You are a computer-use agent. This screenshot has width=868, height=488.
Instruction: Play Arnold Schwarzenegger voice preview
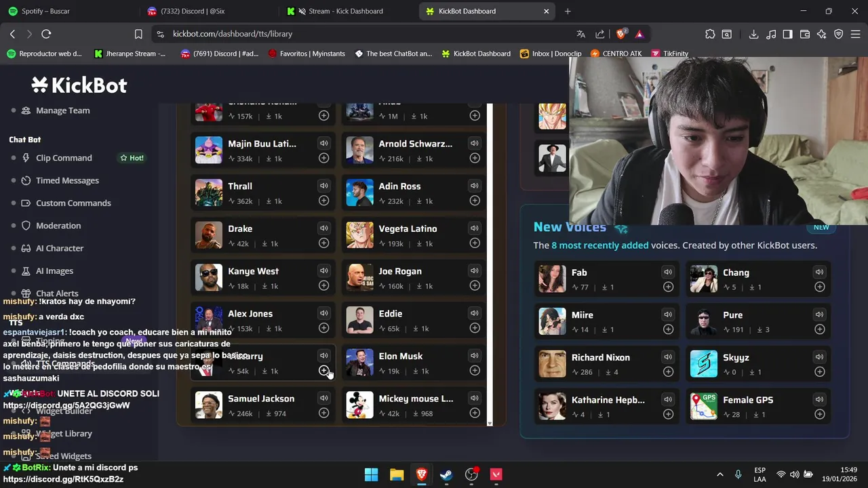pyautogui.click(x=475, y=144)
